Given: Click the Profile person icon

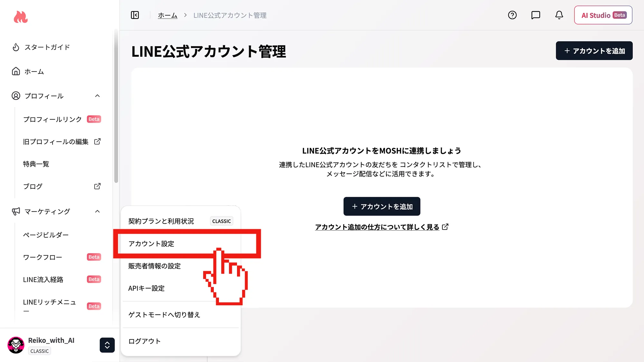Looking at the screenshot, I should pos(16,96).
